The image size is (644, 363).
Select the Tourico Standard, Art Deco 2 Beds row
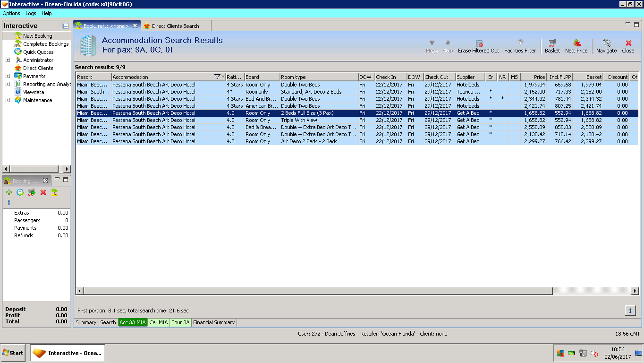[x=357, y=92]
